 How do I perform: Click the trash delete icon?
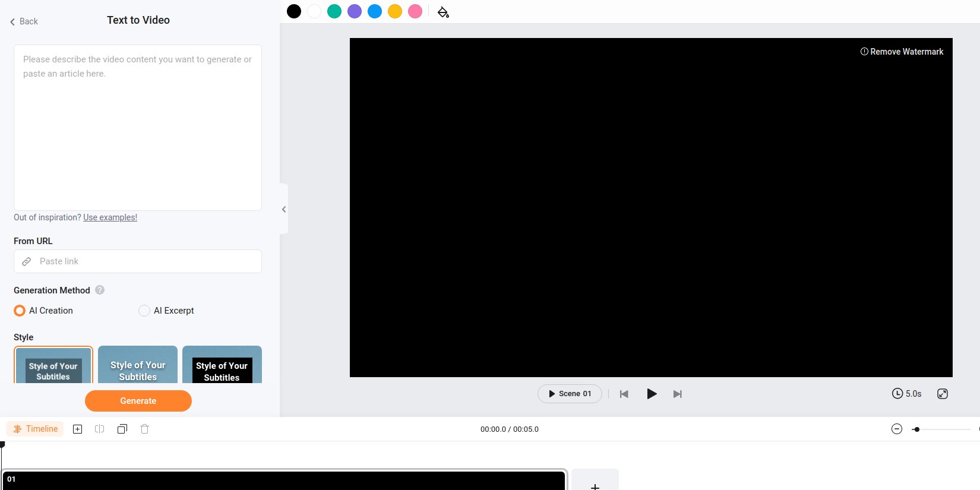click(144, 429)
